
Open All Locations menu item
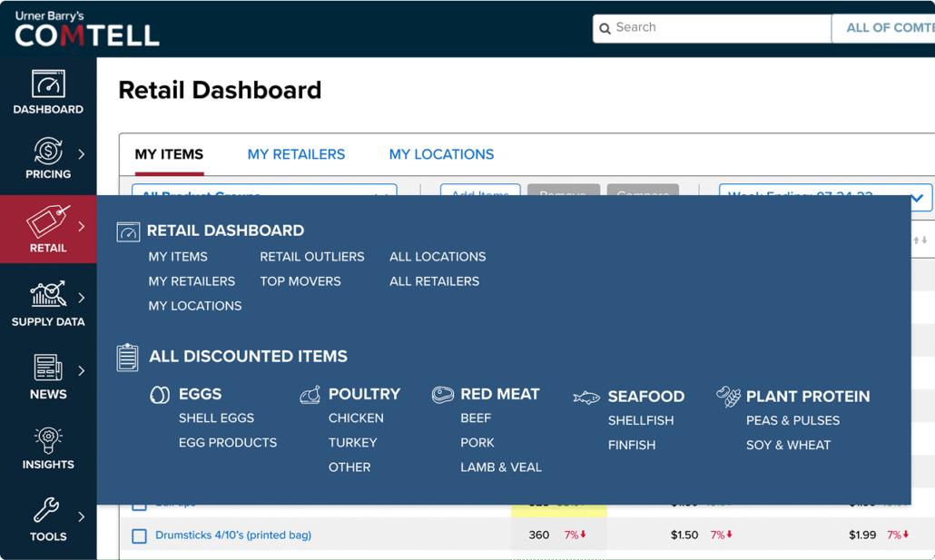coord(438,257)
